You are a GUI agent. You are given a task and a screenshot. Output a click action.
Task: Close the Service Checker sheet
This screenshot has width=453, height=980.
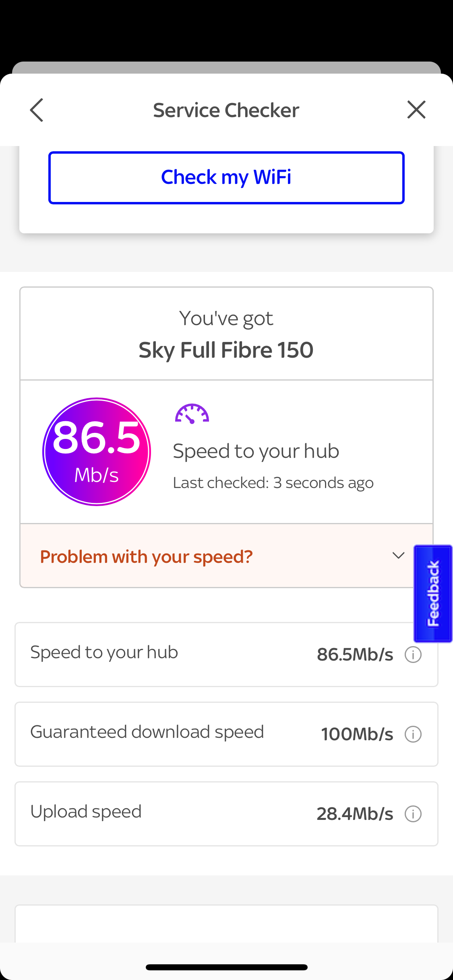tap(416, 110)
